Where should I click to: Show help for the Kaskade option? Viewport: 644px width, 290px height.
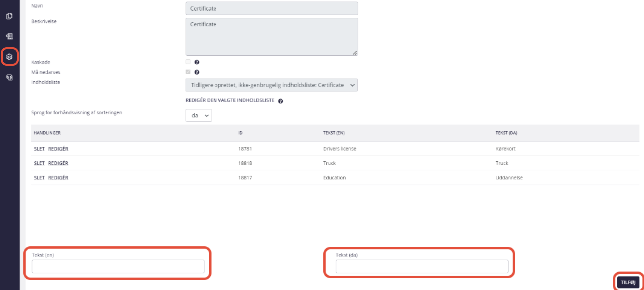[197, 62]
